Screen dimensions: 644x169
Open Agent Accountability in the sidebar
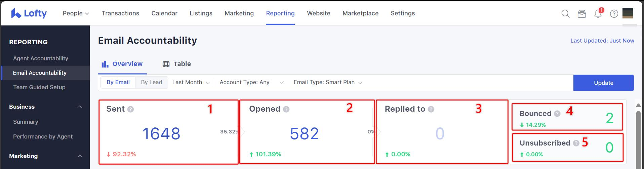(41, 58)
